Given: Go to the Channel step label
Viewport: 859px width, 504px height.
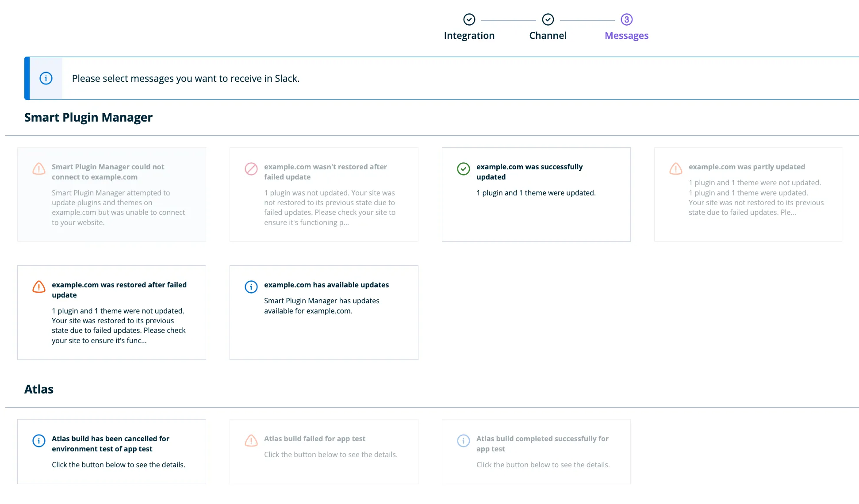Looking at the screenshot, I should coord(548,35).
